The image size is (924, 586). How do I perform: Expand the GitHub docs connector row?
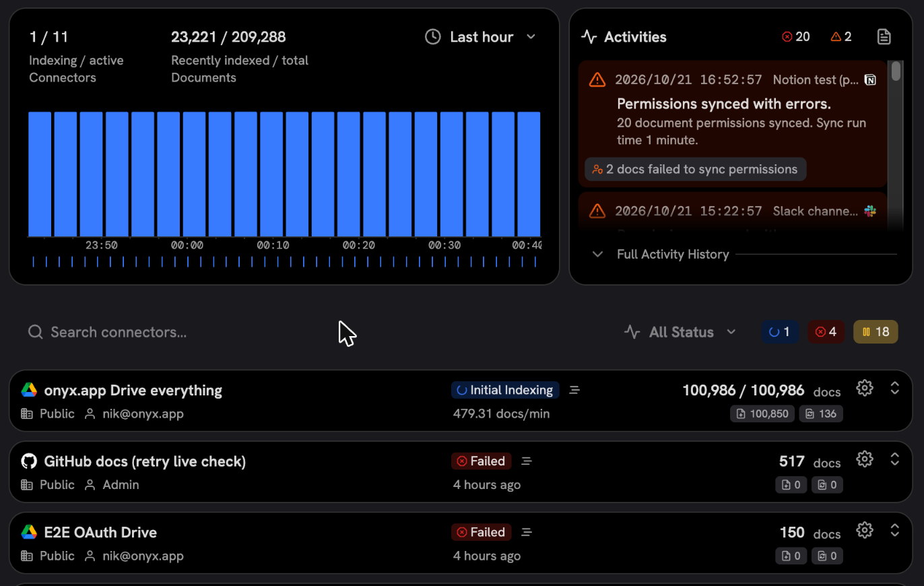(895, 459)
